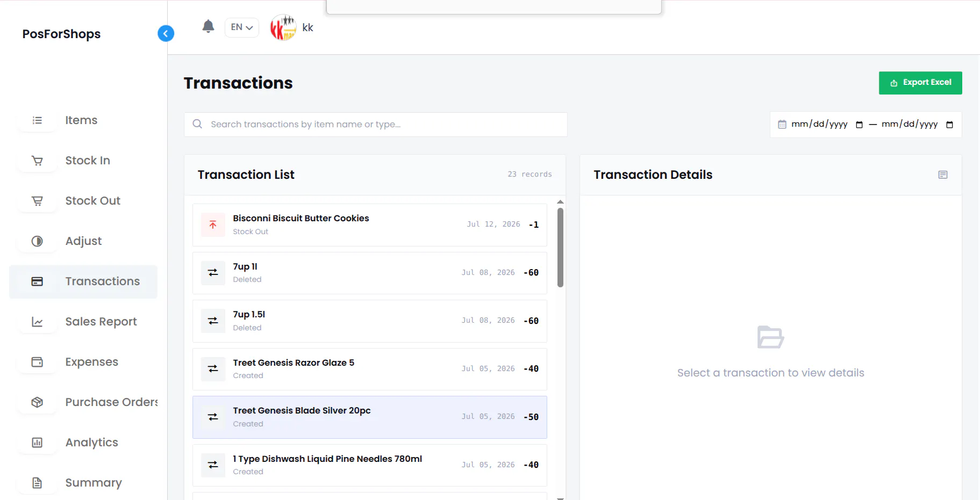Click the Adjust half-circle icon

click(37, 241)
